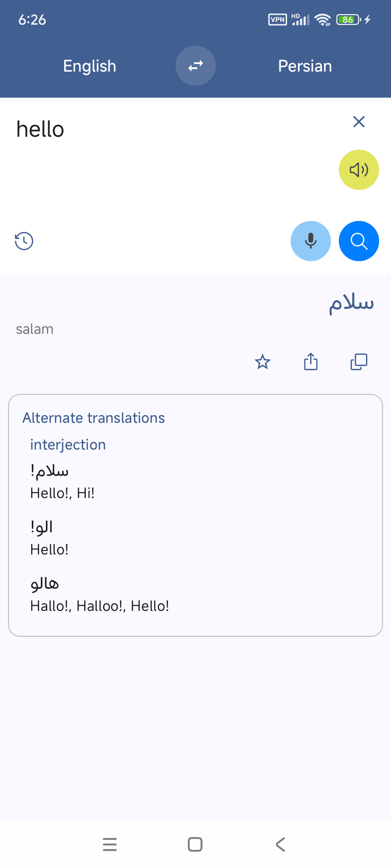
Task: Tap the salam transliteration text
Action: click(x=35, y=329)
